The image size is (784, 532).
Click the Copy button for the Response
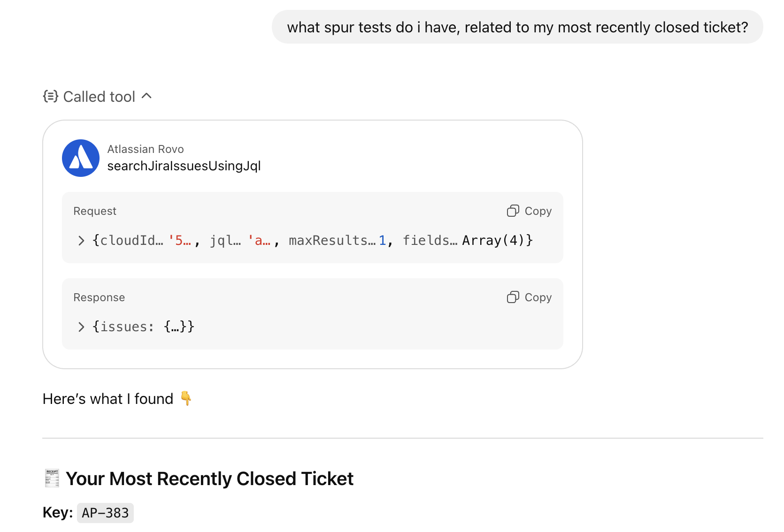[529, 297]
